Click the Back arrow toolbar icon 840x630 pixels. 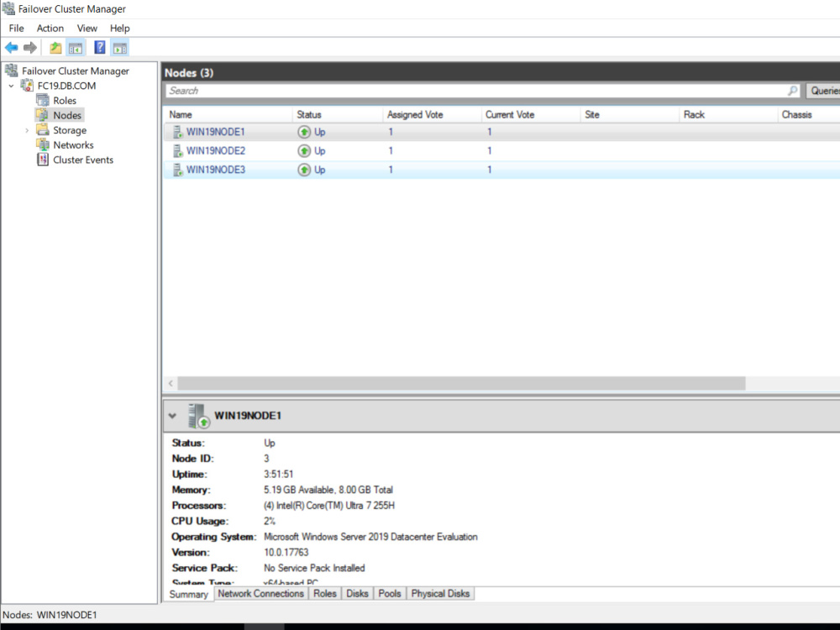click(11, 48)
